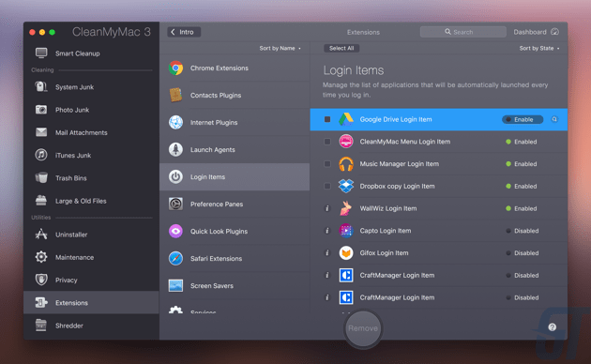Click the Safari Extensions compass icon

tap(175, 259)
